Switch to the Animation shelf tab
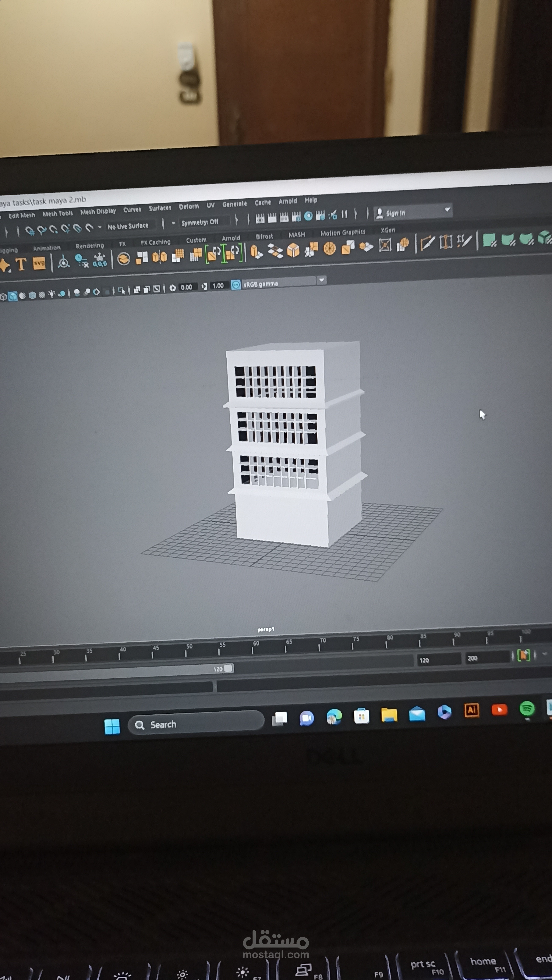 [x=47, y=248]
